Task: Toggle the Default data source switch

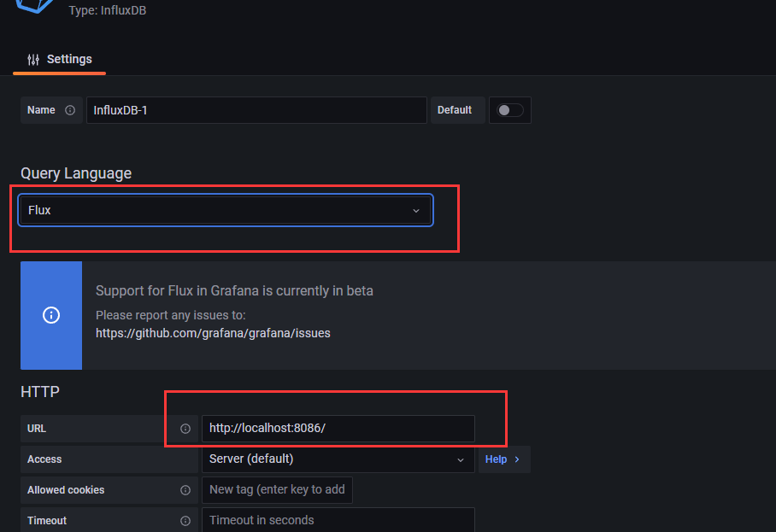Action: coord(509,110)
